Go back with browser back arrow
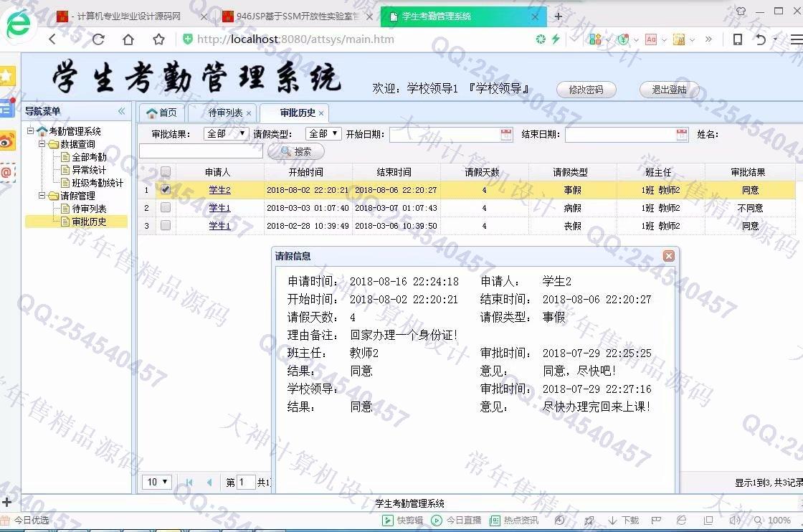Image resolution: width=803 pixels, height=532 pixels. coord(52,39)
